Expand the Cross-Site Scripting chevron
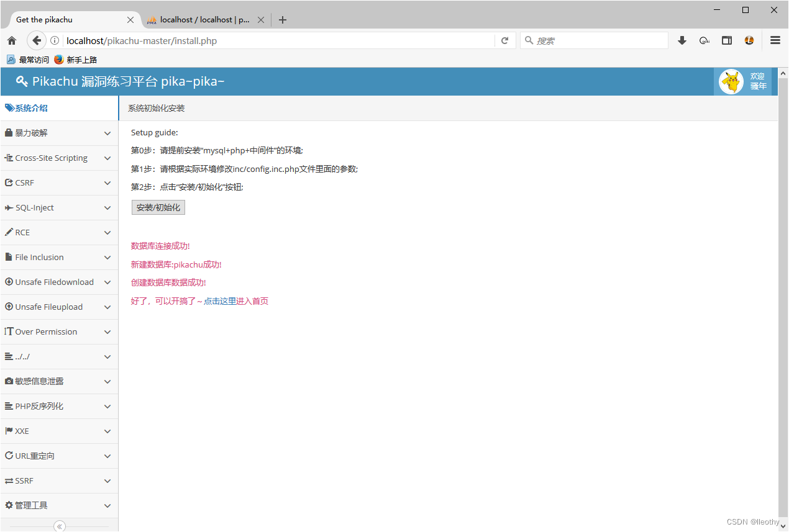 (x=107, y=158)
